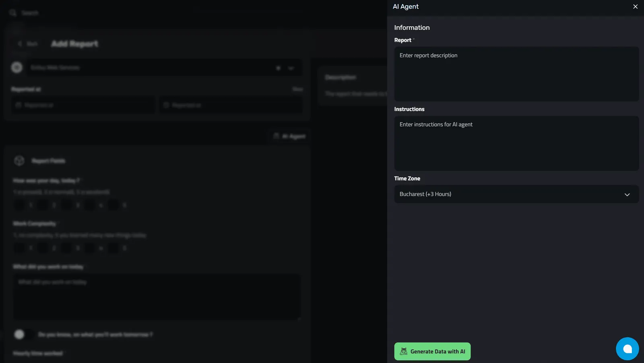Click the 'Information' heading
644x363 pixels.
click(412, 28)
